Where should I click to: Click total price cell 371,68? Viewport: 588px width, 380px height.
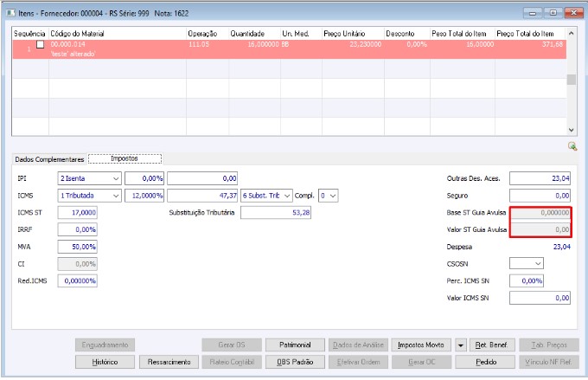553,44
